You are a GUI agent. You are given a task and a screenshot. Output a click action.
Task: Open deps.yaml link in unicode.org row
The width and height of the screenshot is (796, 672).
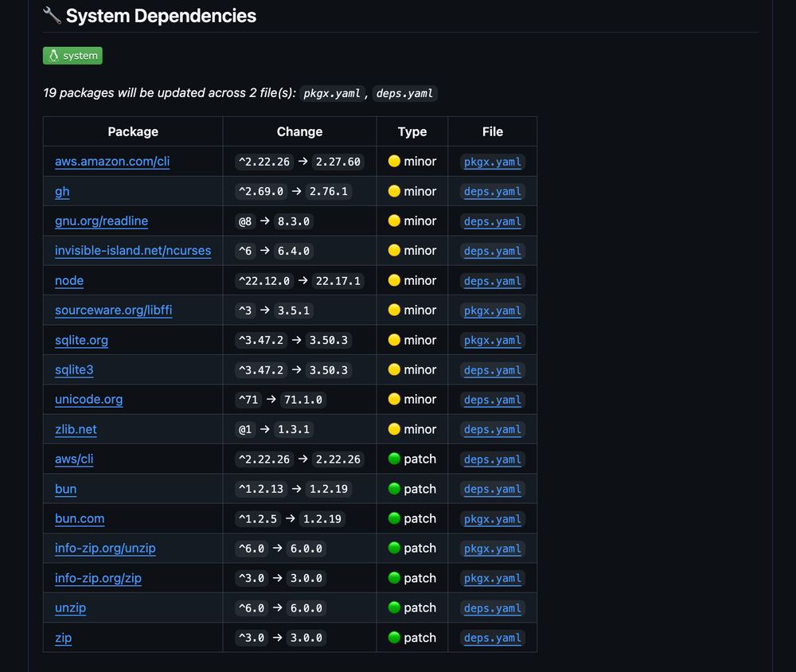493,400
